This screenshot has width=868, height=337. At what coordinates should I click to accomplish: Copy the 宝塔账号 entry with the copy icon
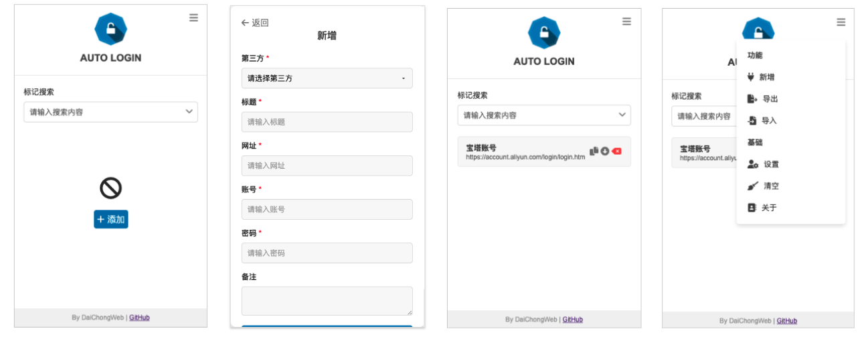pos(594,151)
